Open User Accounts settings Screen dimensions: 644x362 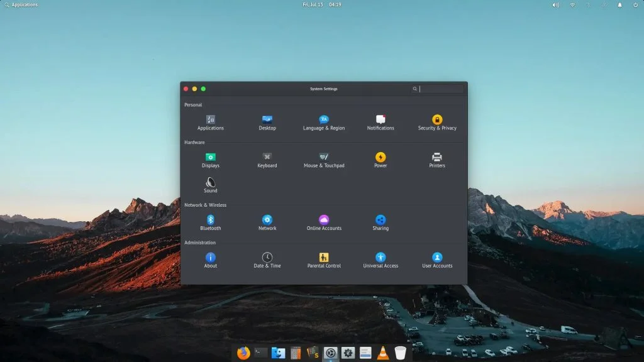[x=436, y=259]
